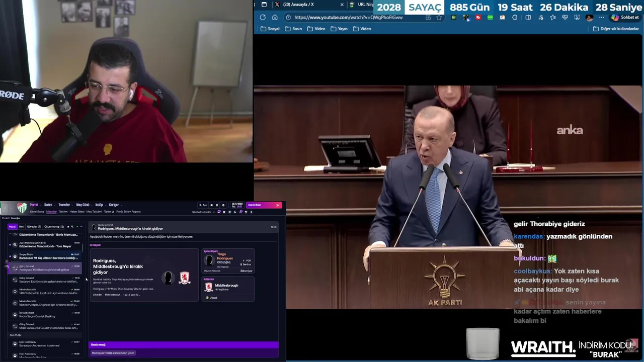
Task: Open the Ara search box in Football Manager
Action: click(x=203, y=205)
